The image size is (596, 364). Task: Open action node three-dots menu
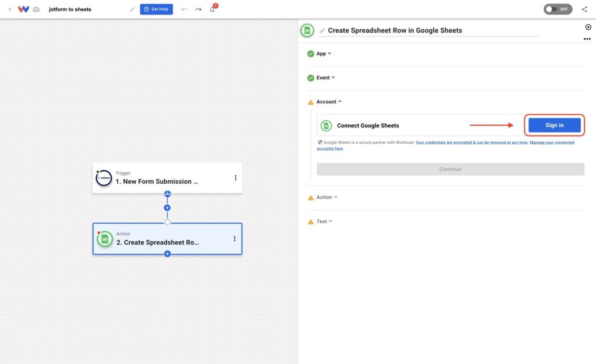pyautogui.click(x=235, y=239)
